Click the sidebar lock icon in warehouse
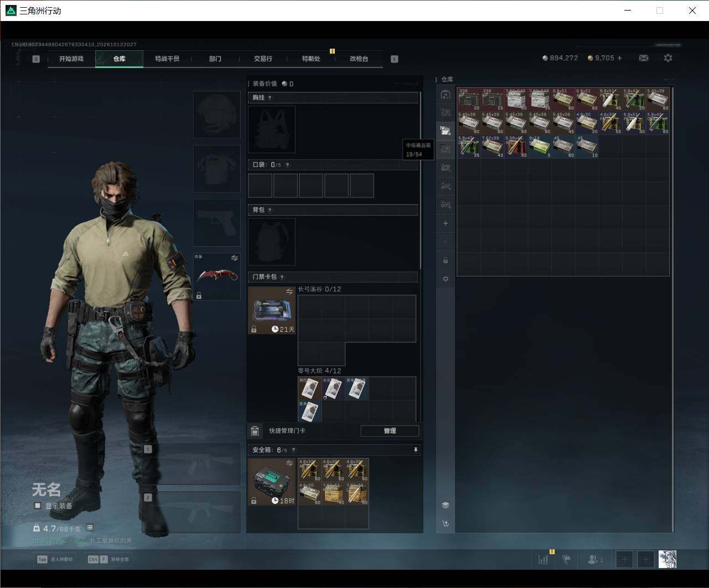Image resolution: width=709 pixels, height=588 pixels. pyautogui.click(x=446, y=260)
